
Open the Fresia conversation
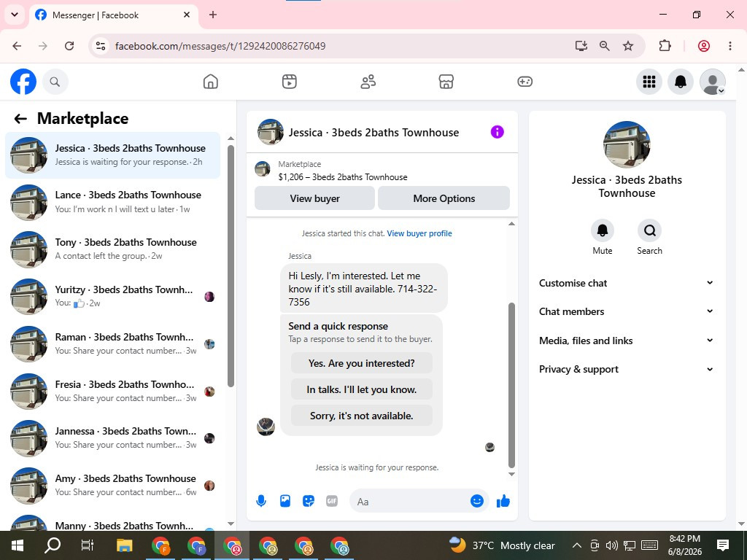113,392
